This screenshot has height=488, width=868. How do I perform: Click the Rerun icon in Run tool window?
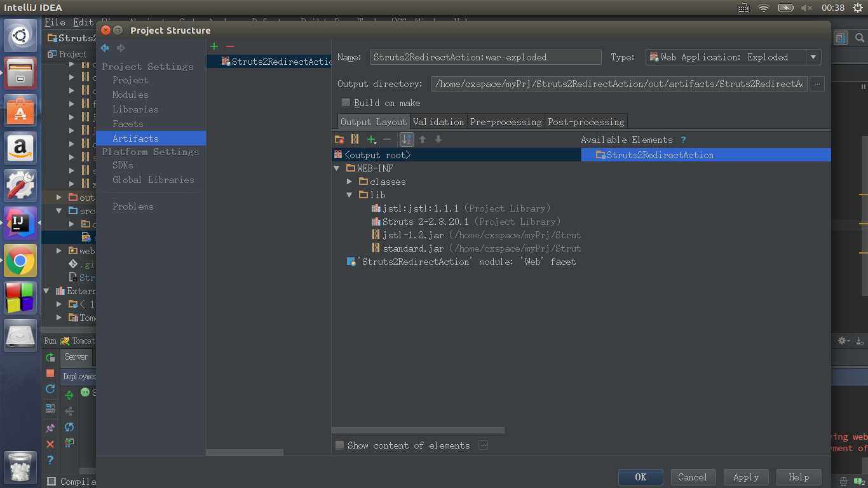coord(50,358)
